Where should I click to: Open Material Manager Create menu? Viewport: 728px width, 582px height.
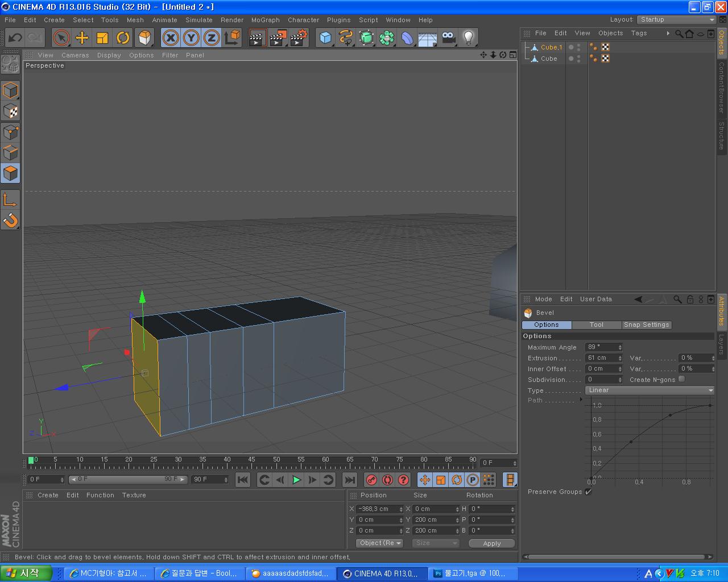[x=48, y=495]
